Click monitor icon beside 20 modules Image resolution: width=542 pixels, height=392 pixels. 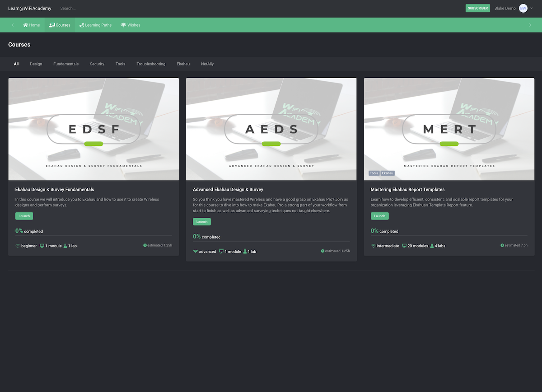[x=404, y=246]
